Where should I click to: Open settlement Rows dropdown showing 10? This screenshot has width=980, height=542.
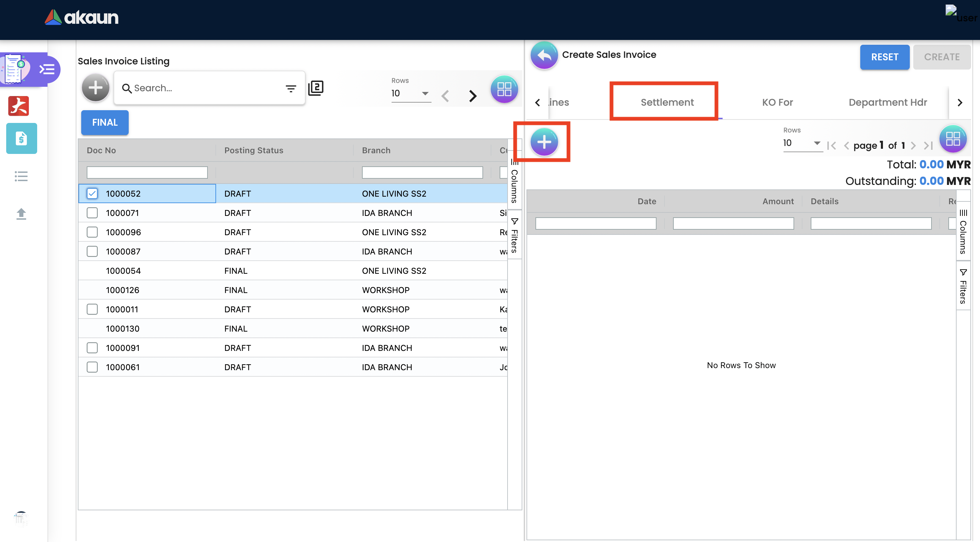pos(803,143)
